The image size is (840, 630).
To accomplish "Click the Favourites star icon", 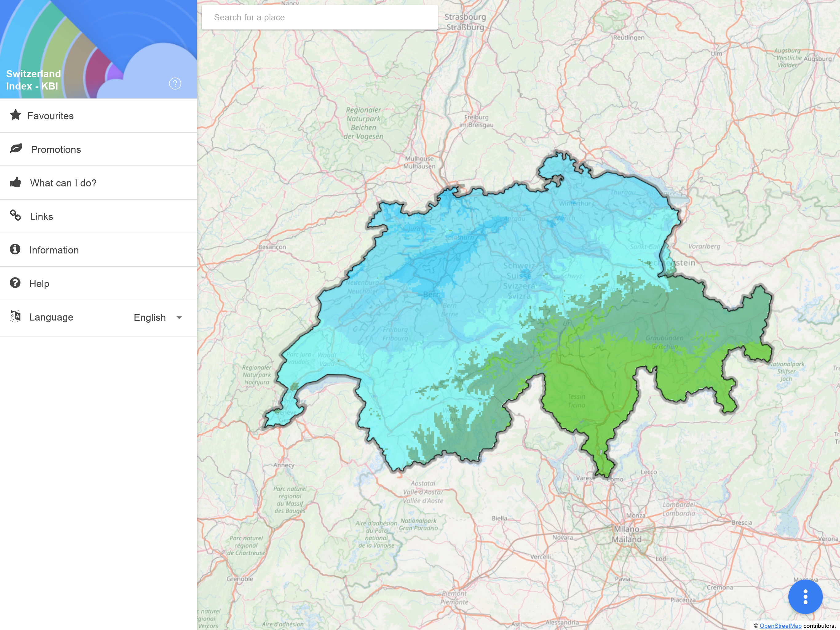I will point(16,115).
